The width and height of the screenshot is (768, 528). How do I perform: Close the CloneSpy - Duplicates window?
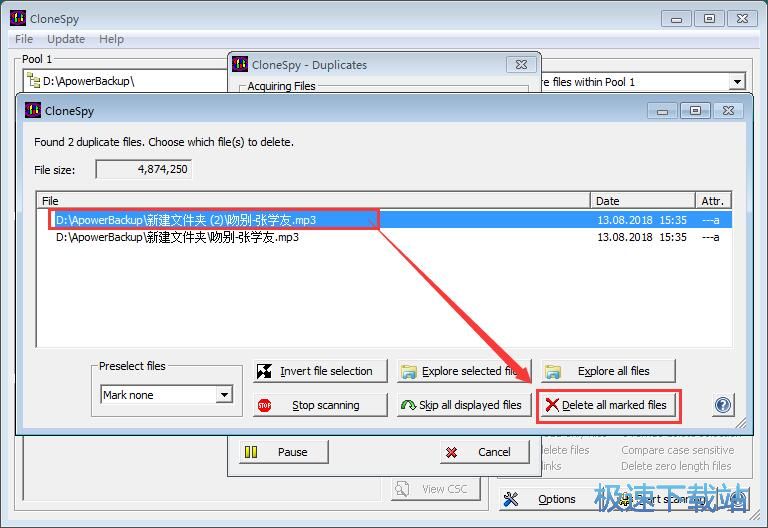tap(522, 65)
